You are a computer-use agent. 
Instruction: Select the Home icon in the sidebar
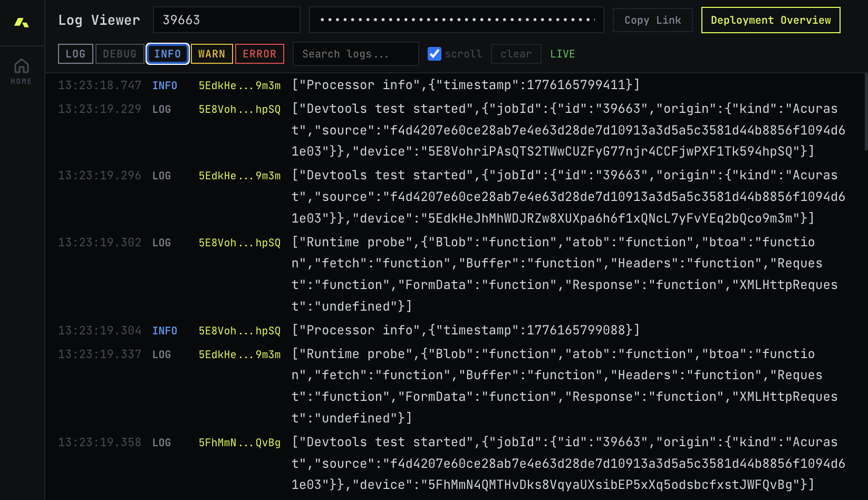click(21, 70)
